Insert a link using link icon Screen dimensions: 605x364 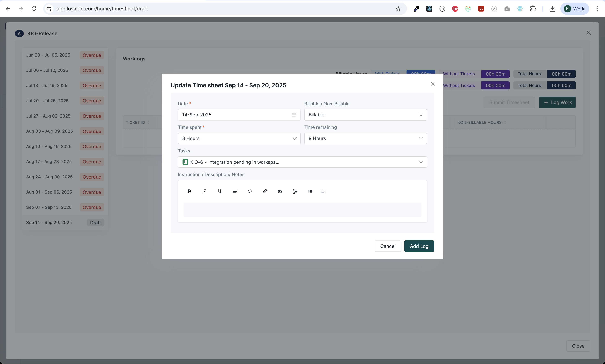(265, 191)
